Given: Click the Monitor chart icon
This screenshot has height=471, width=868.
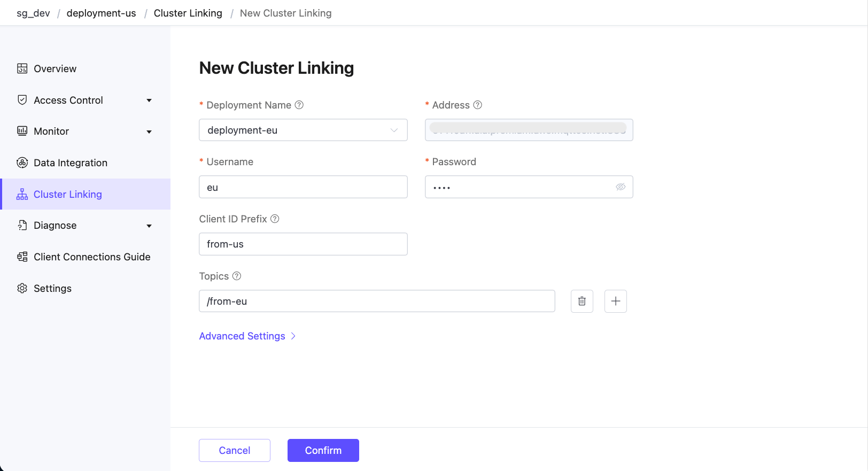Looking at the screenshot, I should (22, 131).
